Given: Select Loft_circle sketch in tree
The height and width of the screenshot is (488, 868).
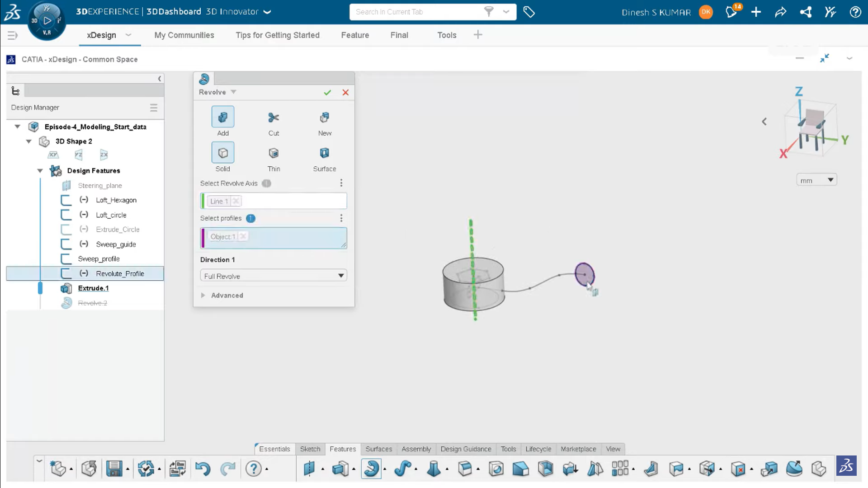Looking at the screenshot, I should (x=111, y=215).
